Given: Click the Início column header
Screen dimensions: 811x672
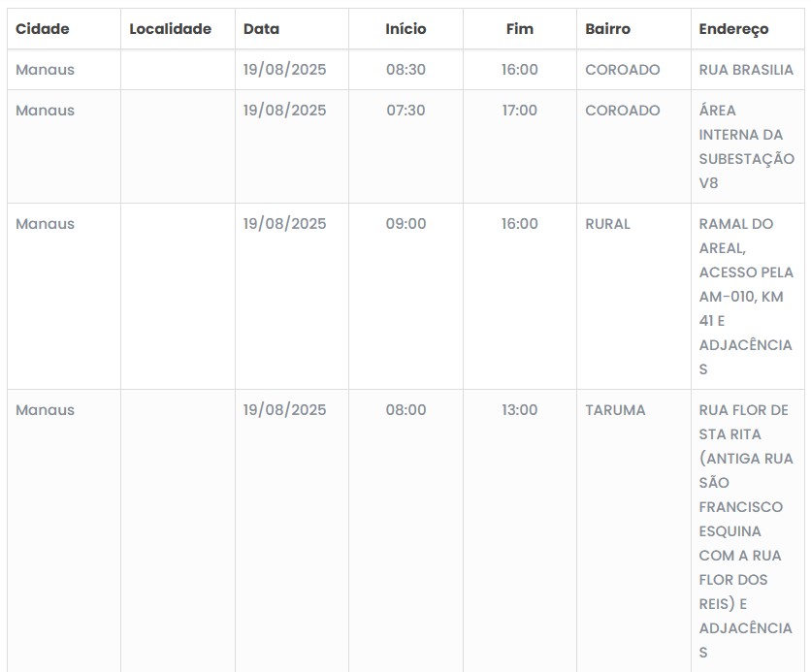Looking at the screenshot, I should 405,29.
